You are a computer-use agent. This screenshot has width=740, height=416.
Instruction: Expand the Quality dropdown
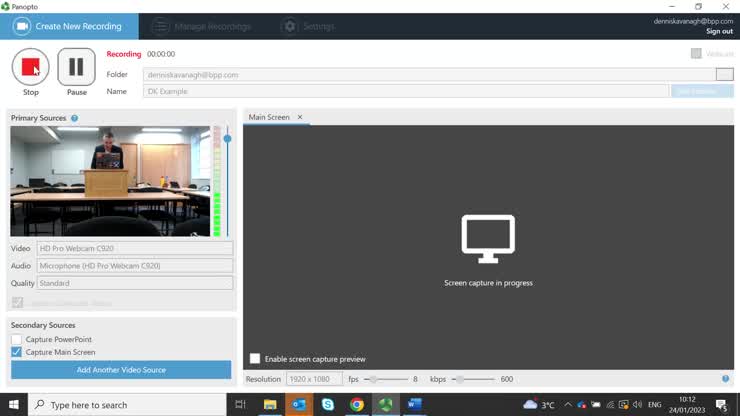click(134, 283)
